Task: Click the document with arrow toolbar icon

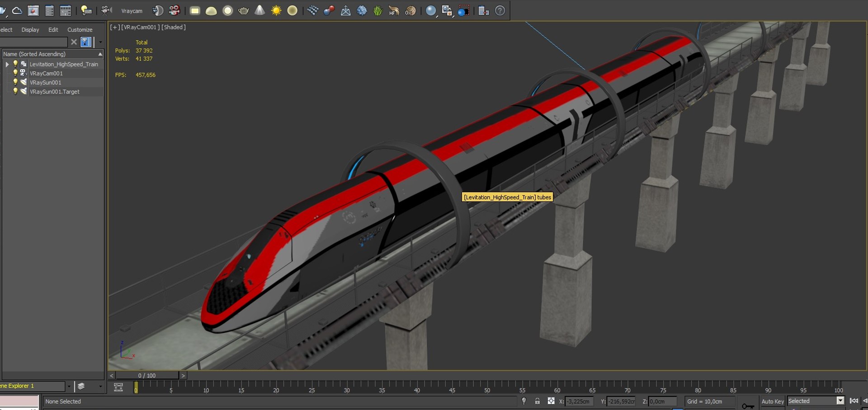Action: [x=484, y=10]
